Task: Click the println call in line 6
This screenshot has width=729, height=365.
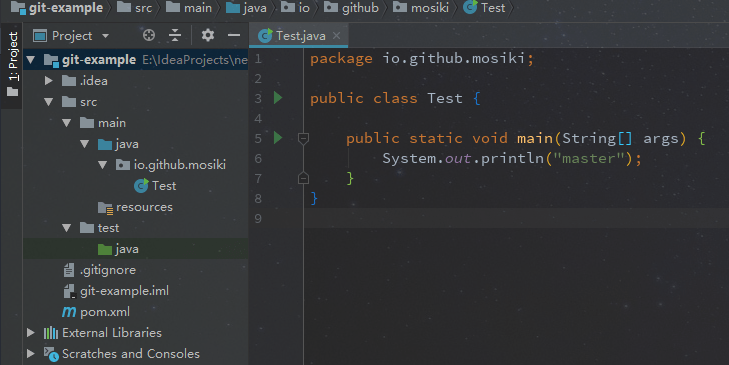Action: (x=512, y=159)
